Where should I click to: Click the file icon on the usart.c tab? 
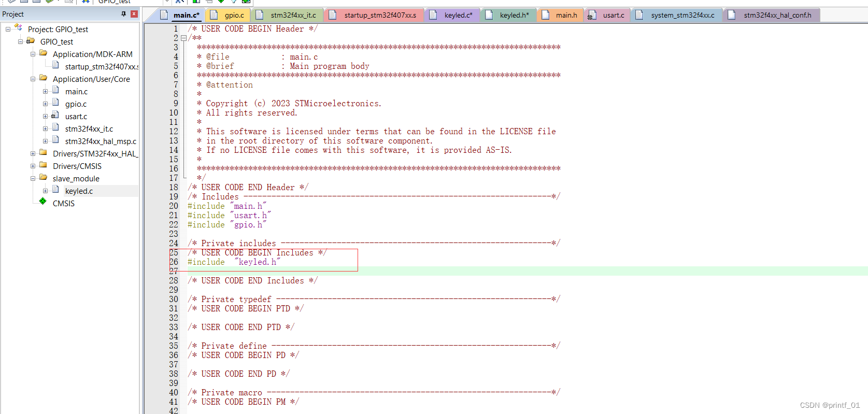592,15
